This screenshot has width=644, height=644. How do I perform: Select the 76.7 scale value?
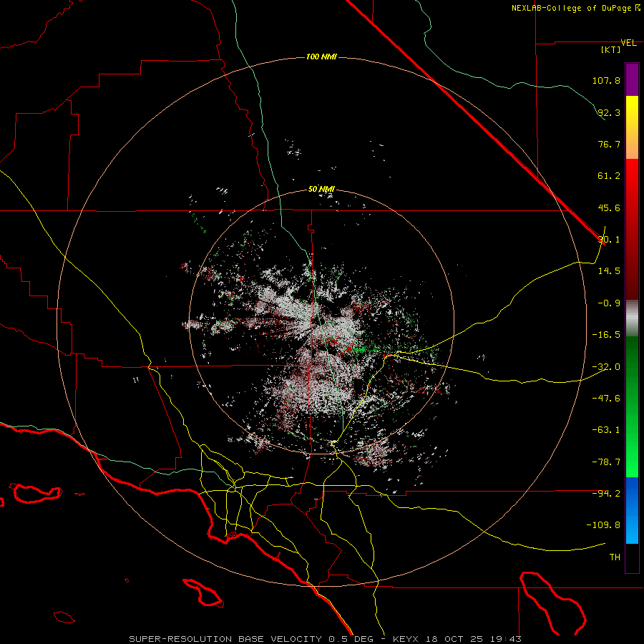point(609,144)
